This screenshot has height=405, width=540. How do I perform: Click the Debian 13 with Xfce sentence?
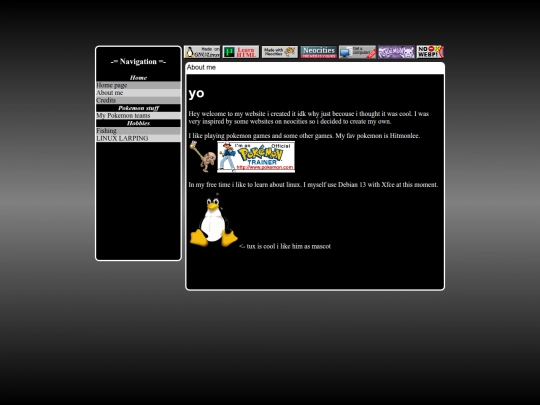313,185
